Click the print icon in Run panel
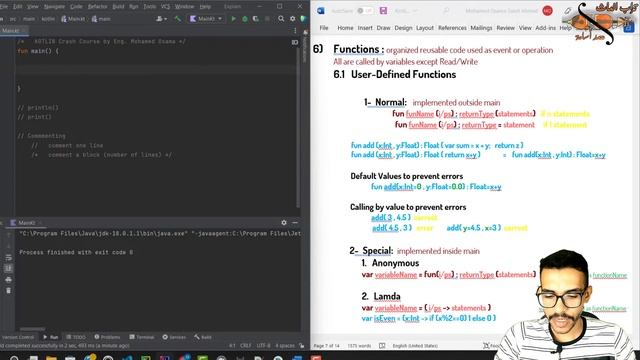The height and width of the screenshot is (360, 640). pos(9,280)
